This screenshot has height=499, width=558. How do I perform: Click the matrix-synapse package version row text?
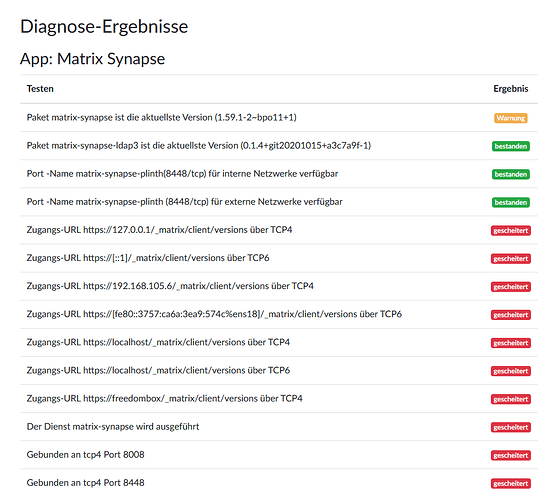click(162, 117)
